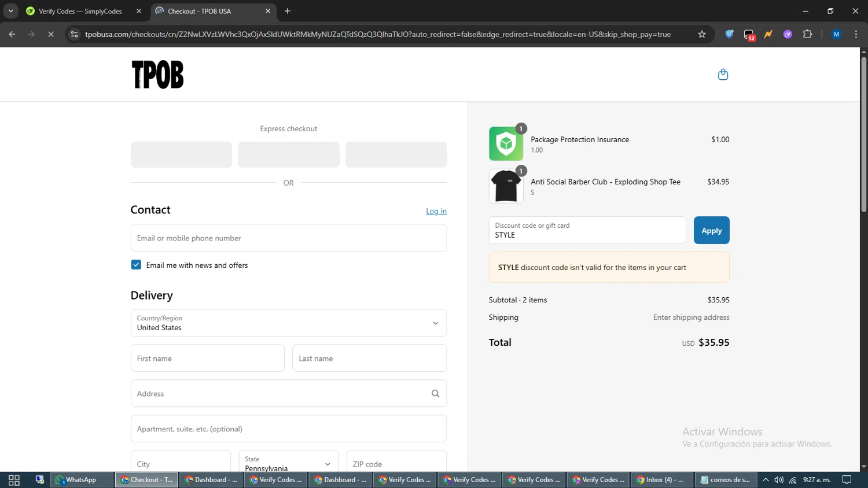Click the Email or mobile phone number field
The image size is (868, 488).
pos(289,238)
